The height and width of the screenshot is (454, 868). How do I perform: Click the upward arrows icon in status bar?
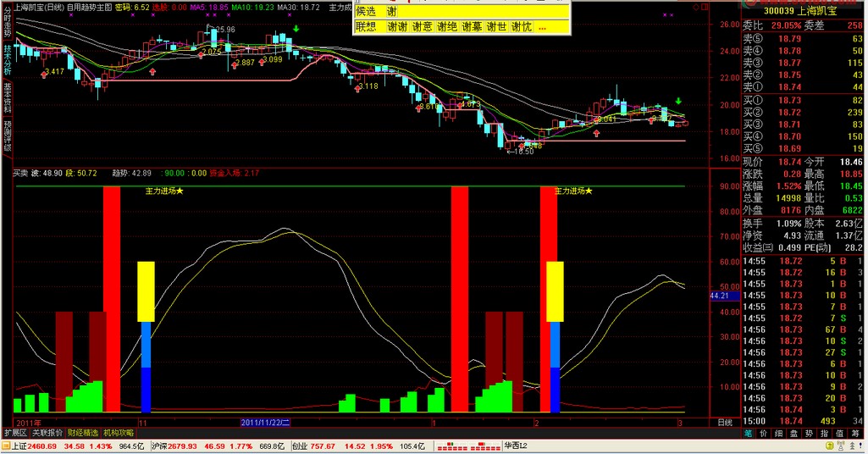(x=852, y=446)
